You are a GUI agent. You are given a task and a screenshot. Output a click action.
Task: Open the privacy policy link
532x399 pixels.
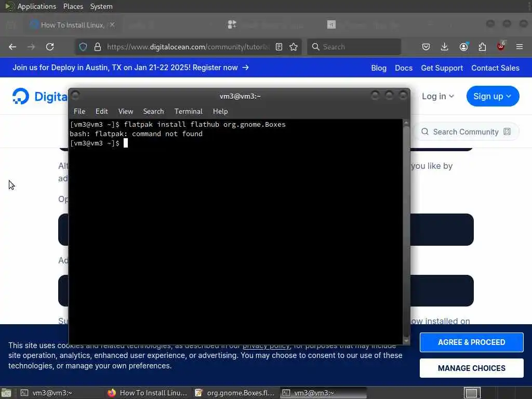point(266,346)
